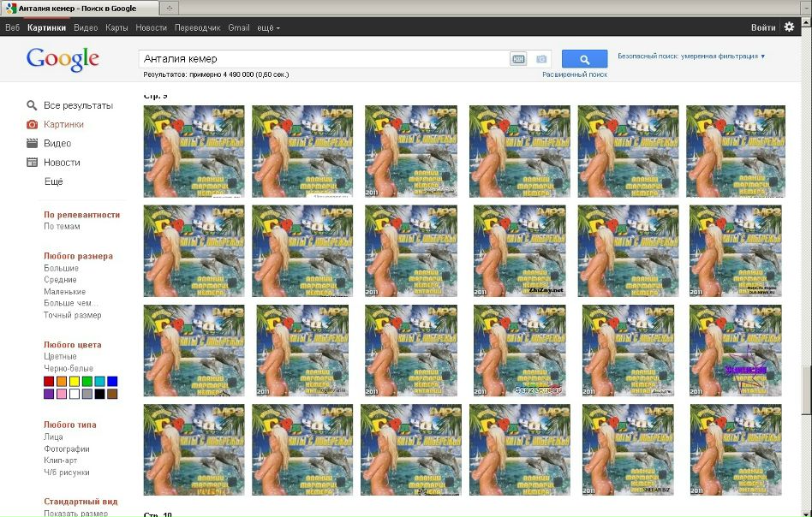Click the Войти sign-in link
Screen dimensions: 812x517
tap(763, 28)
